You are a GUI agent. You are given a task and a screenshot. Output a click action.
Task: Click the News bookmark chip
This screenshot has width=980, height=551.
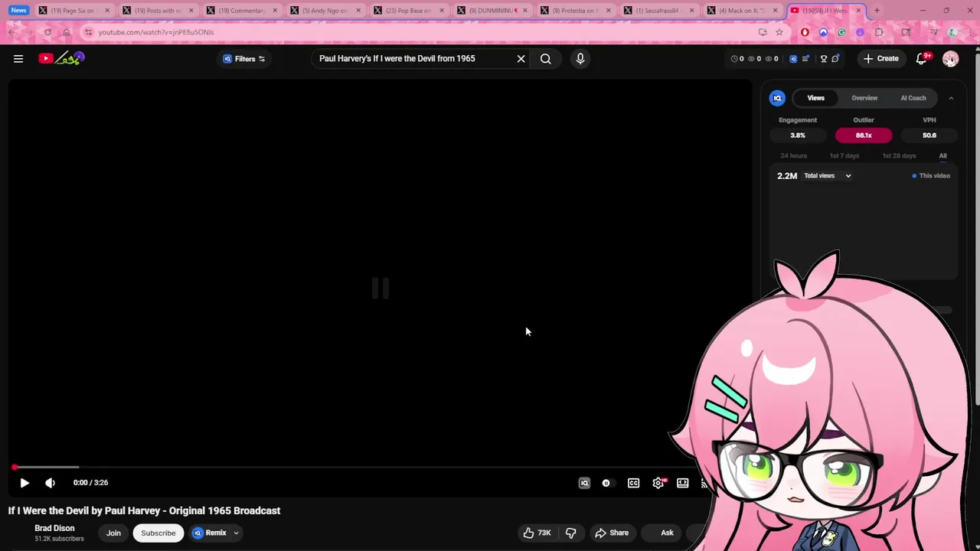pyautogui.click(x=18, y=11)
